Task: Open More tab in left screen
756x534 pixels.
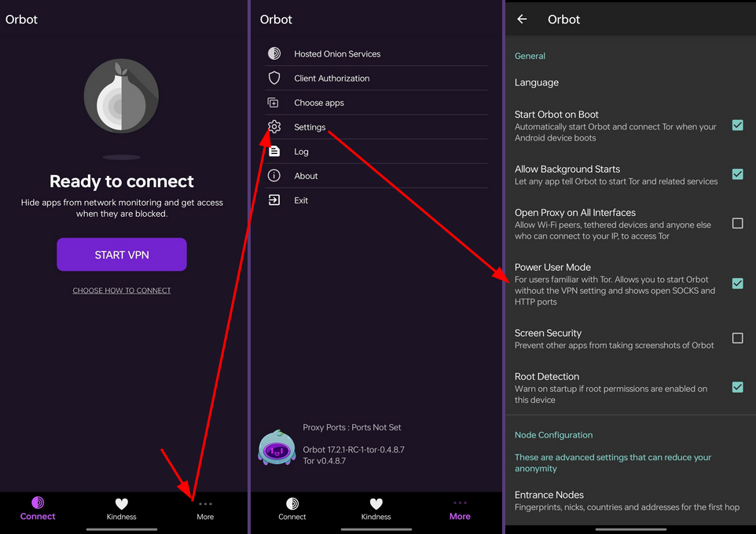Action: click(205, 510)
